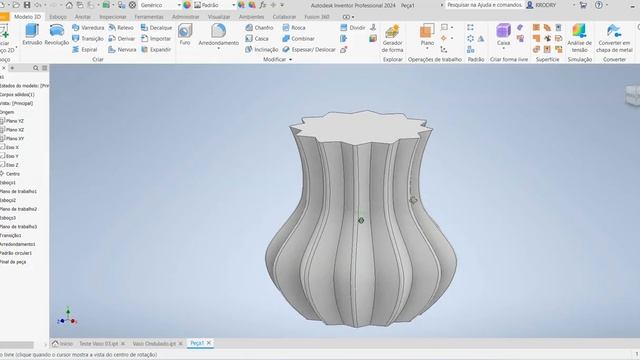The image size is (640, 360).
Task: Choose the Espiral coil tool
Action: (x=84, y=49)
